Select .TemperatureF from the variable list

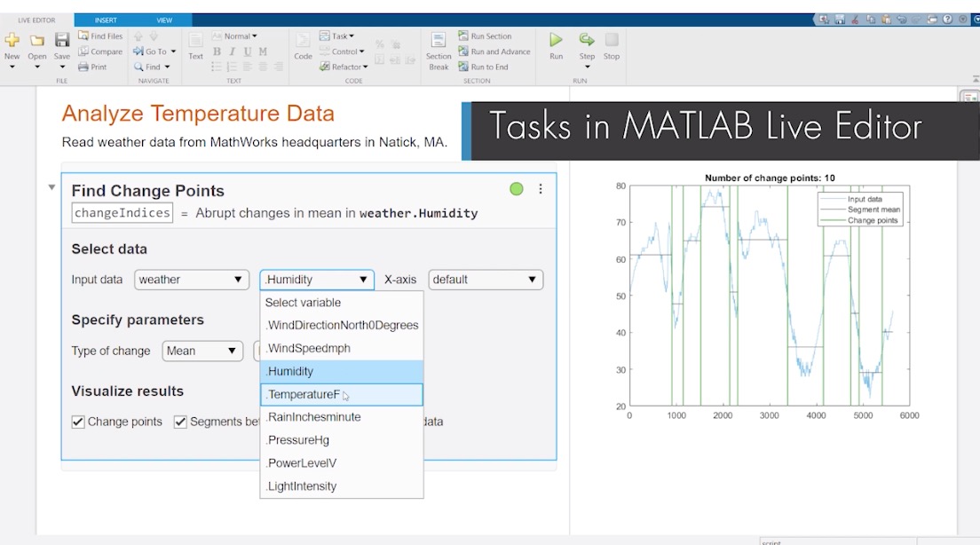pos(342,394)
